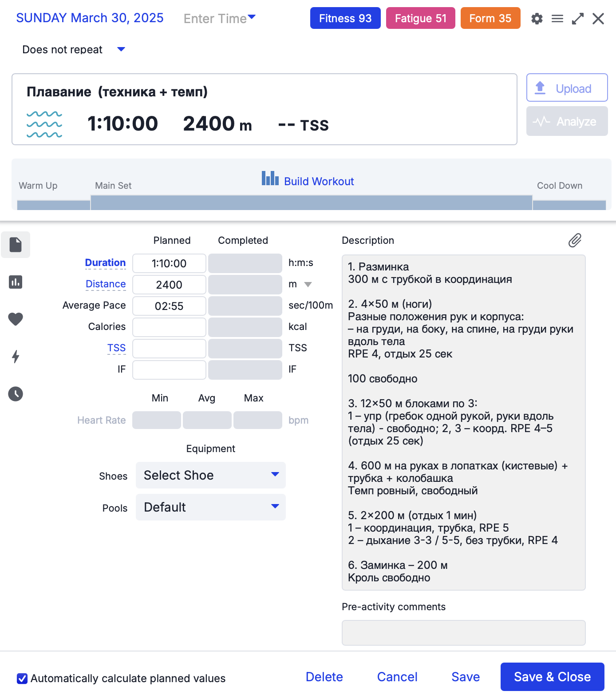This screenshot has height=699, width=616.
Task: Toggle Automatically calculate planned values checkbox
Action: pos(22,679)
